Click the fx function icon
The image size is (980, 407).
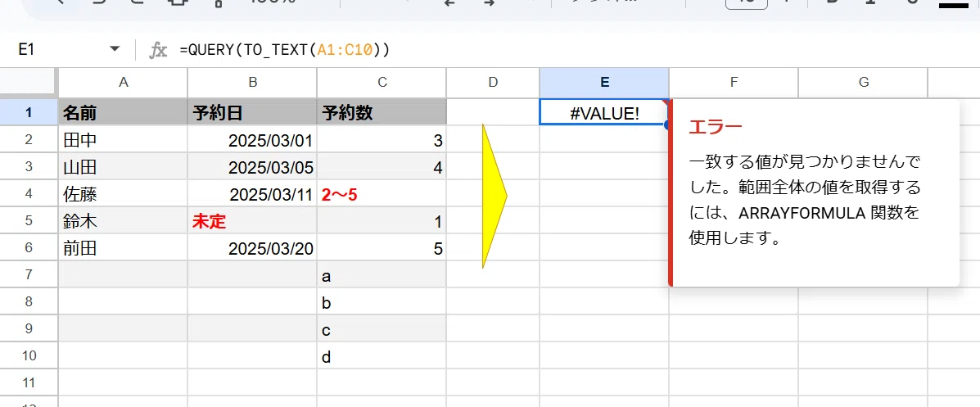point(158,50)
